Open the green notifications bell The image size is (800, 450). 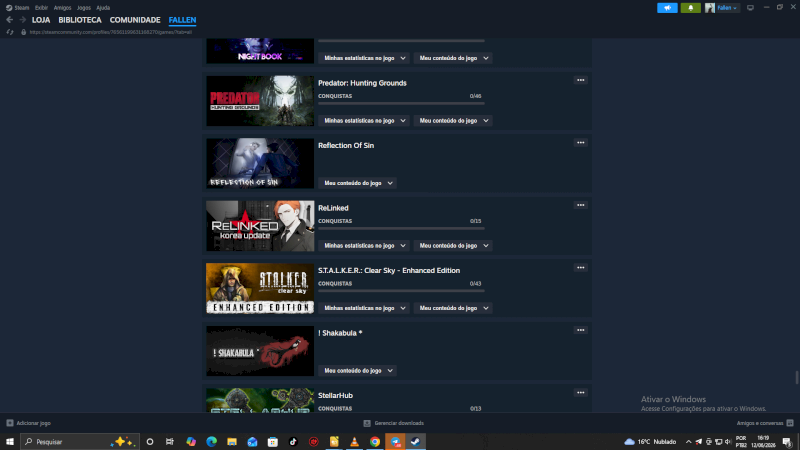pyautogui.click(x=690, y=8)
